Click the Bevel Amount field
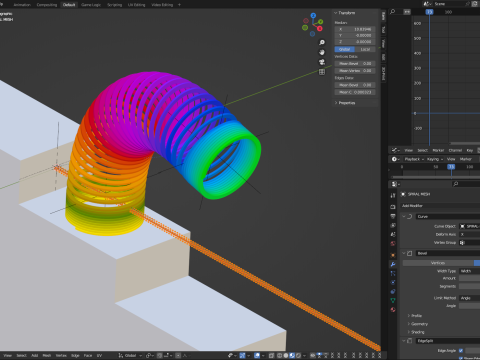The height and width of the screenshot is (360, 480). pyautogui.click(x=469, y=278)
